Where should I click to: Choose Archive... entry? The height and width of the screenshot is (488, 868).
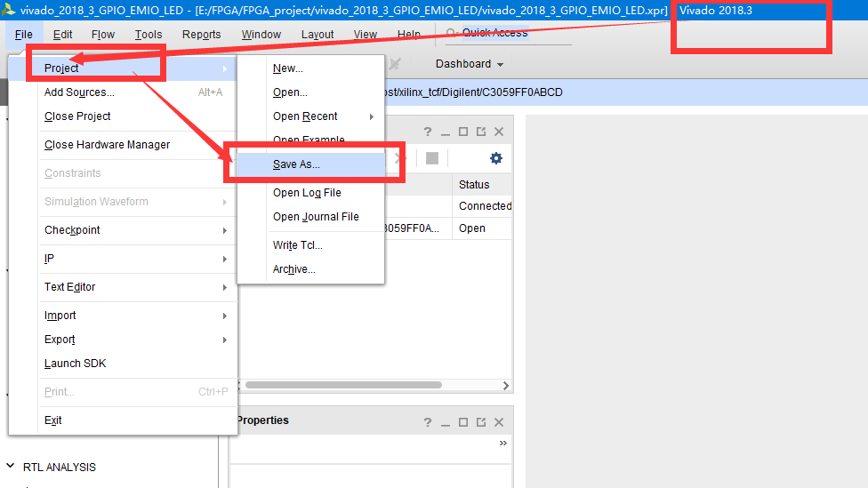tap(310, 269)
